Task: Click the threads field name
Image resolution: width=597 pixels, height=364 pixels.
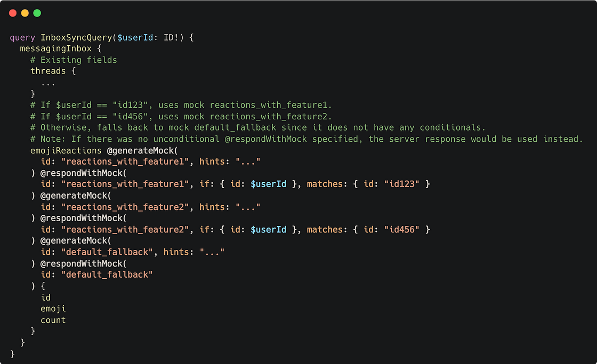Action: coord(48,71)
